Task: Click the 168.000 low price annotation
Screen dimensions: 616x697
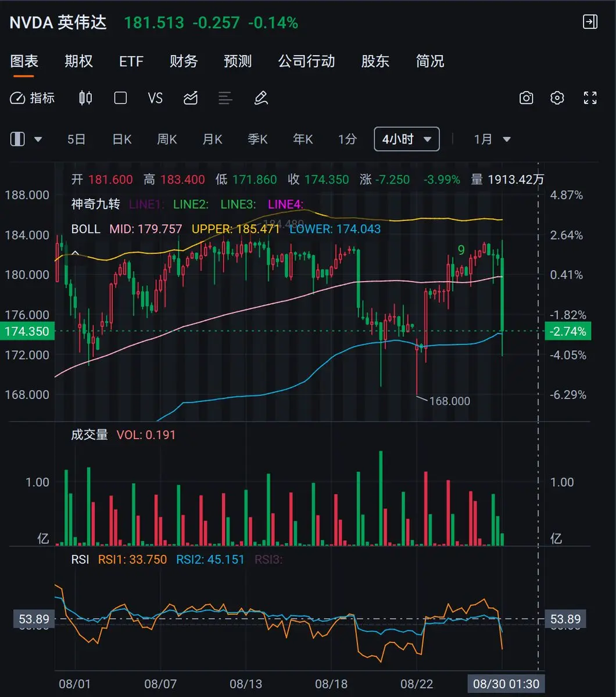Action: click(450, 401)
